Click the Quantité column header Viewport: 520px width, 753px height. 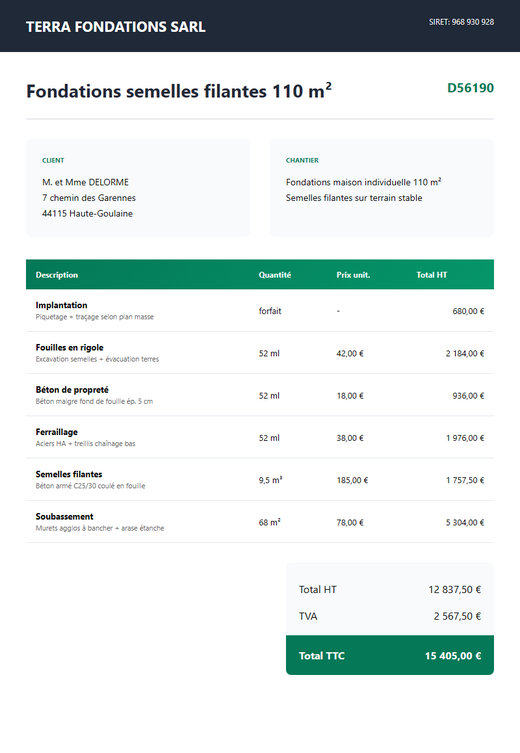(x=275, y=275)
